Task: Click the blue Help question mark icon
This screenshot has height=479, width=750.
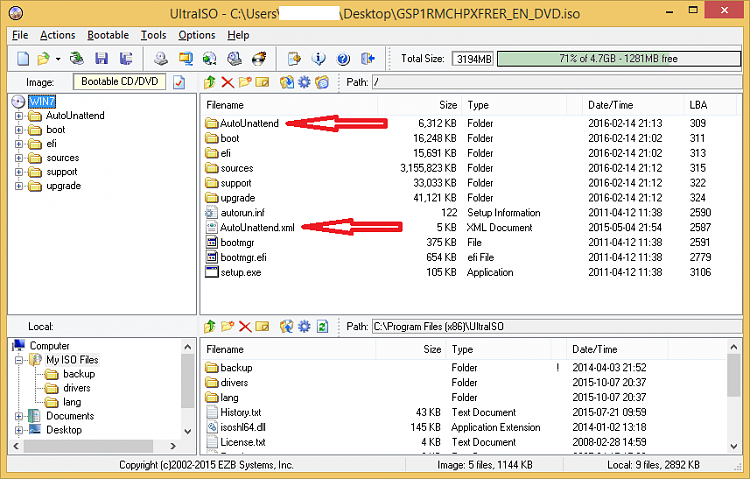Action: [343, 58]
